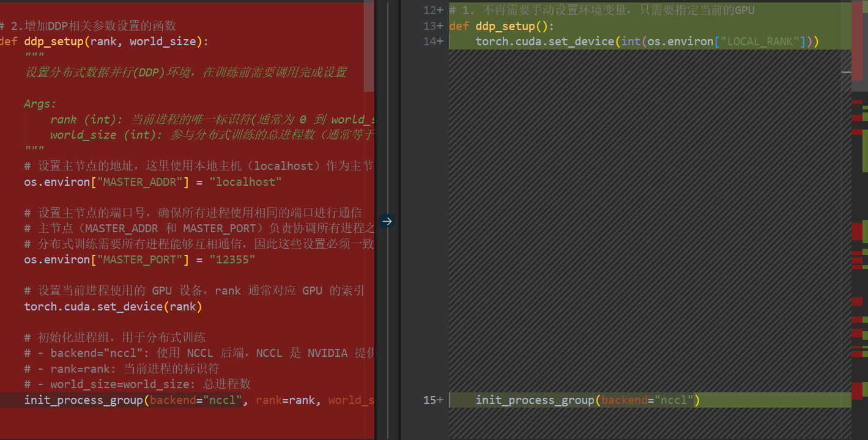Click comment '# 主节点（MASTER_ADDR 和 MASTER_PORT）'
This screenshot has height=440, width=868.
coord(199,229)
